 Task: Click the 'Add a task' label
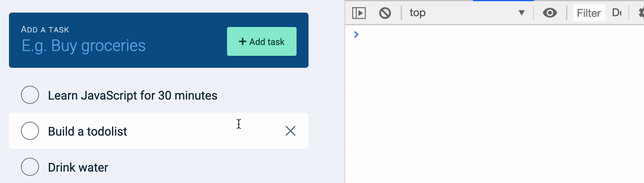(45, 30)
